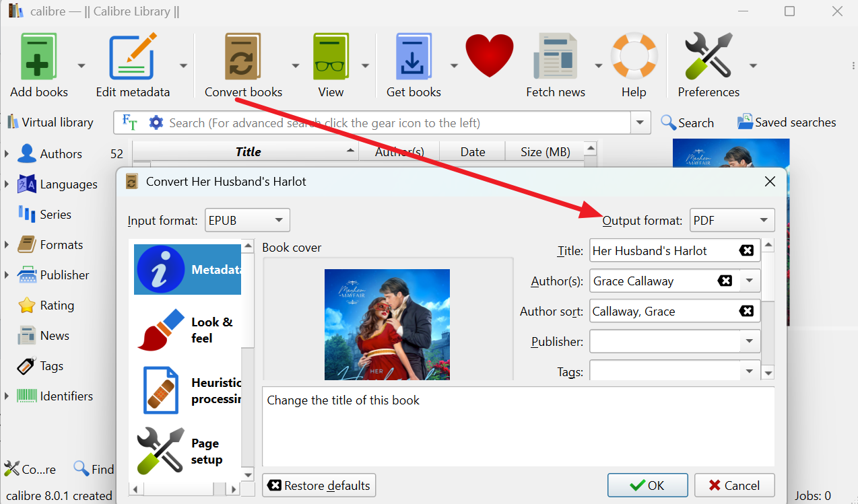
Task: Open calibre Help lifebuoy icon
Action: 634,57
